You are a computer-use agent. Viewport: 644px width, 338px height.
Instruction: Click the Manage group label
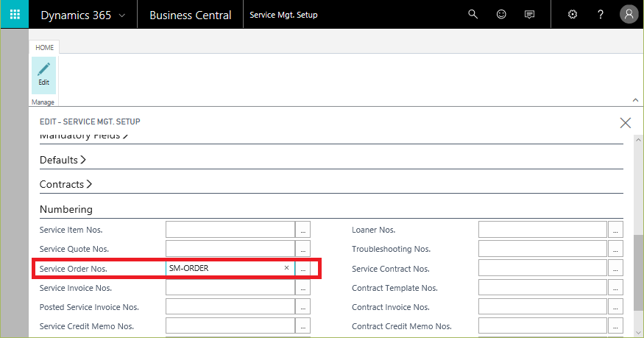tap(43, 102)
